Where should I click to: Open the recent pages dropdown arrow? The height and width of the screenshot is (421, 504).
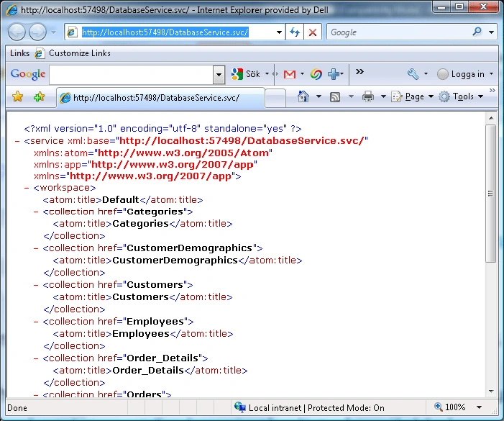[53, 32]
